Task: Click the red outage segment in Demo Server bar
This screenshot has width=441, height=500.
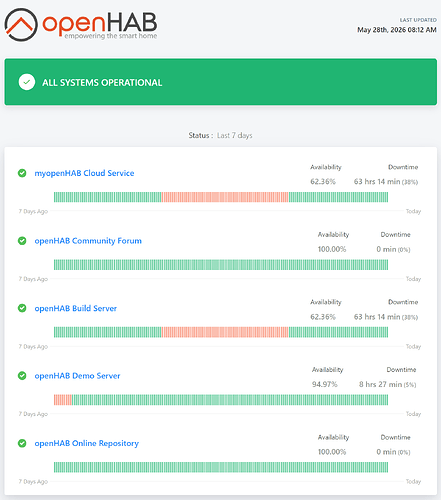Action: pos(63,400)
